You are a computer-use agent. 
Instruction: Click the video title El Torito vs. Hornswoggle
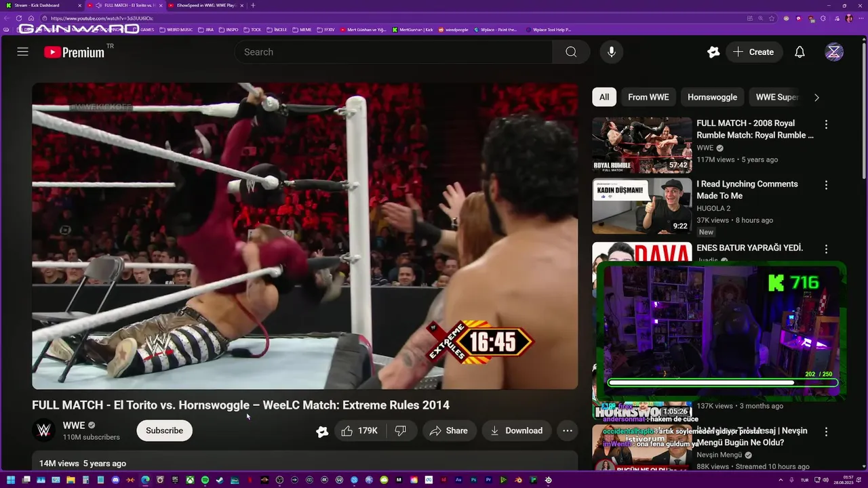[x=241, y=405]
